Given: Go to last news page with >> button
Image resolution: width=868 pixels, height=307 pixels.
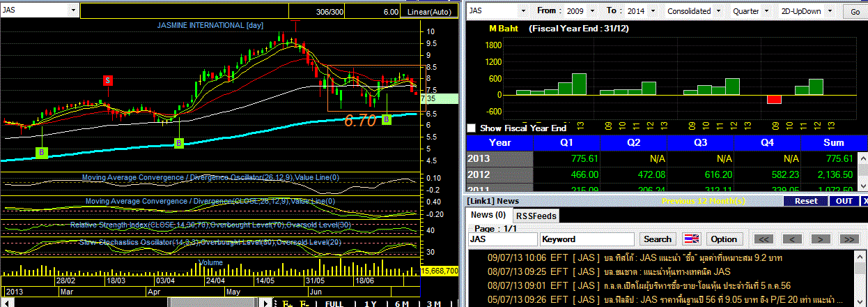Looking at the screenshot, I should pos(848,239).
